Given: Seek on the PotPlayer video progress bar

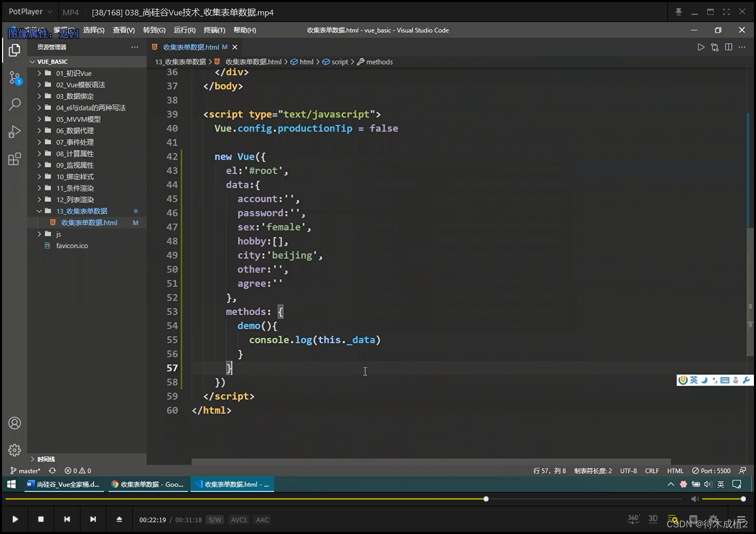Looking at the screenshot, I should [343, 499].
